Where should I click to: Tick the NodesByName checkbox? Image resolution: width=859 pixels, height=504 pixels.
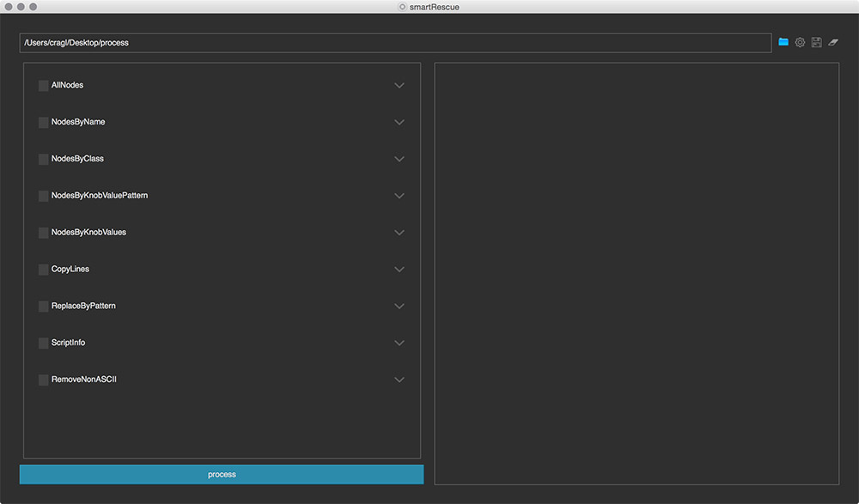tap(44, 123)
